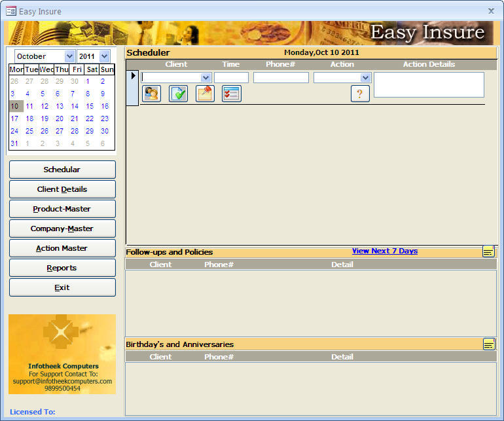
Task: Select October 25 on the calendar
Action: point(29,131)
